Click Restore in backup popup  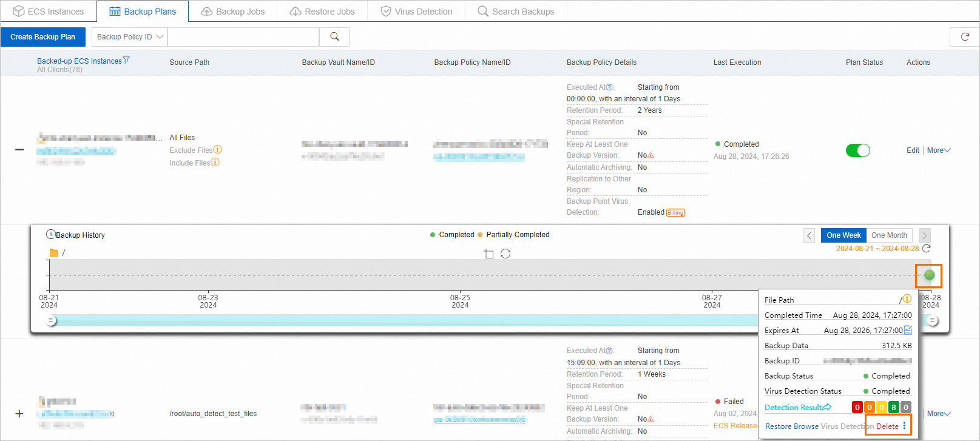point(778,426)
